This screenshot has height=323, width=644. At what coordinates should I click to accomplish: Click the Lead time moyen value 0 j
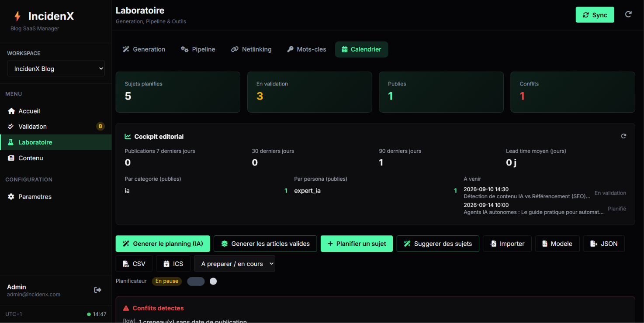coord(511,162)
